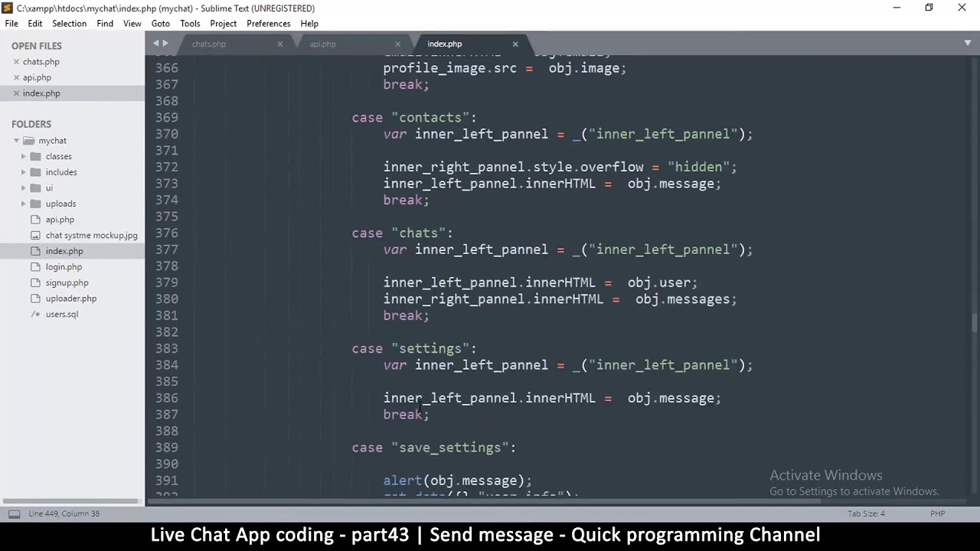Expand the includes folder
The height and width of the screenshot is (551, 980).
coord(23,172)
